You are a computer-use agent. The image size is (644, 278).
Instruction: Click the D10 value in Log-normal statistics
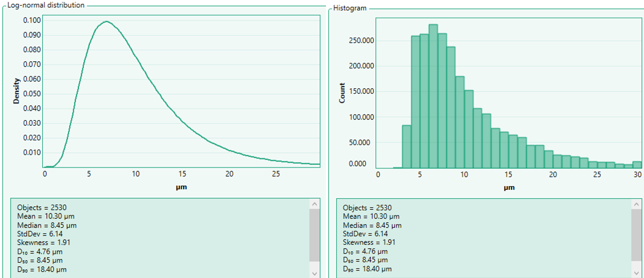coord(49,252)
